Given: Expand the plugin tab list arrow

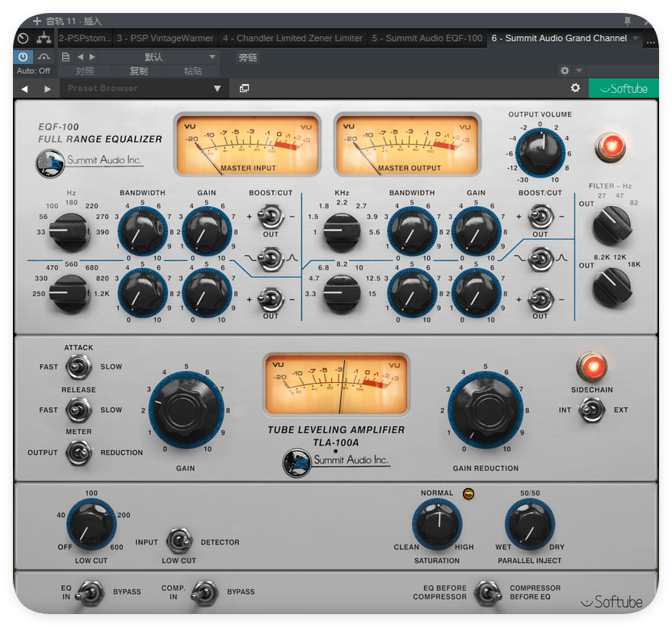Looking at the screenshot, I should pos(636,38).
